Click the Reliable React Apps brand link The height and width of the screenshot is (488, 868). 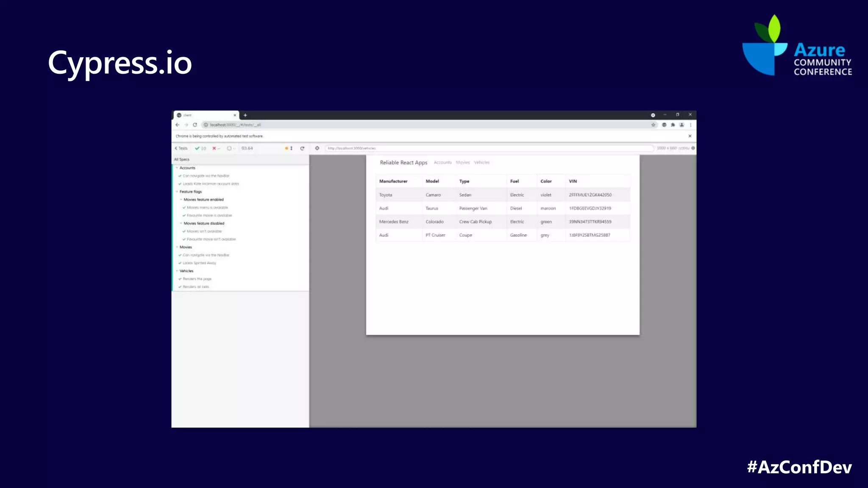[403, 163]
